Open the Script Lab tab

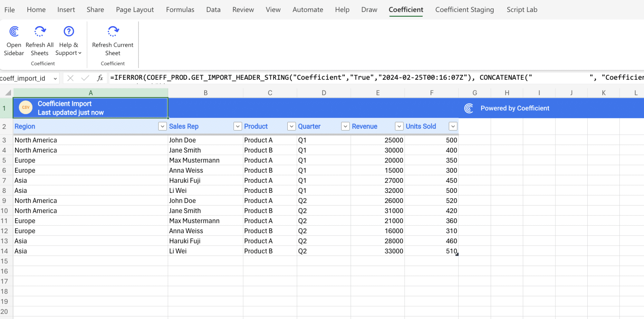coord(522,10)
